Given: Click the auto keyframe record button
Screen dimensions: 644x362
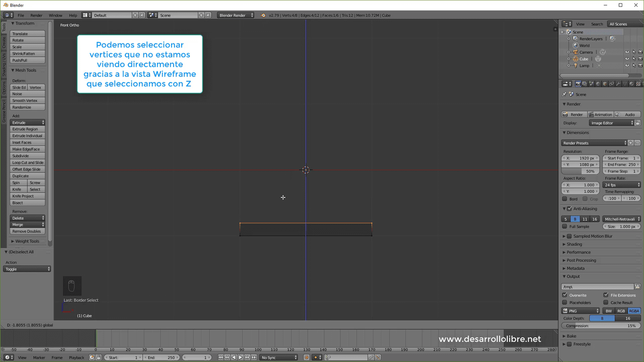Looking at the screenshot, I should coord(306,358).
